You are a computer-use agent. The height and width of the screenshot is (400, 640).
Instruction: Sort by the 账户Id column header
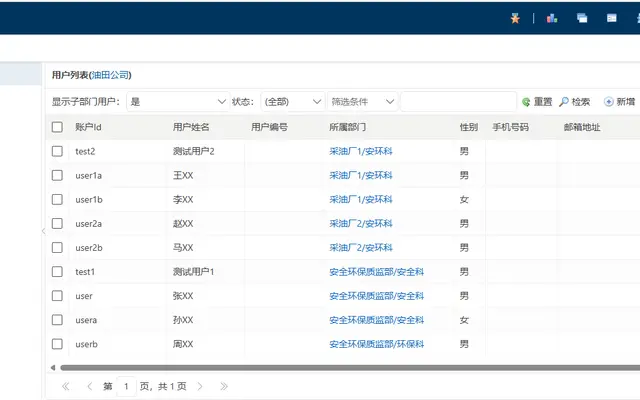(x=88, y=127)
